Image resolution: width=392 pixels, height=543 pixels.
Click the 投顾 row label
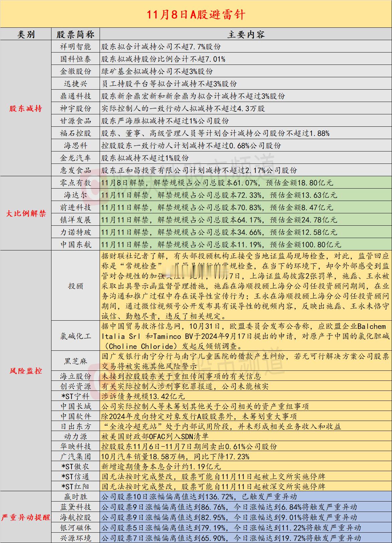[x=76, y=286]
